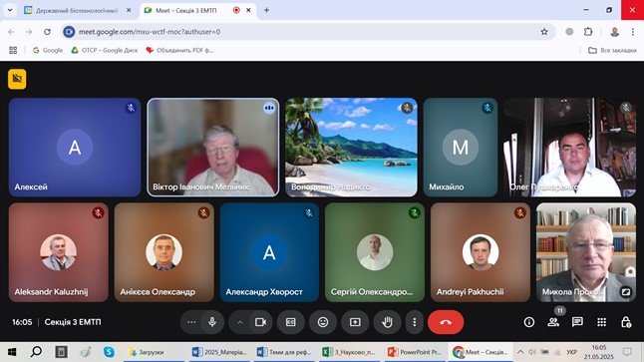Click the yellow camera-off indicator button
Image resolution: width=644 pixels, height=362 pixels.
[17, 79]
